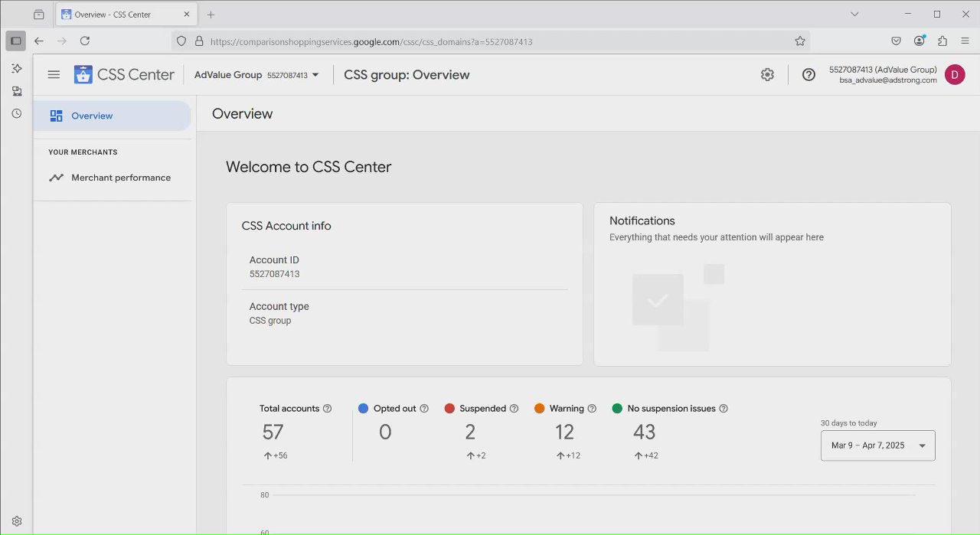Image resolution: width=980 pixels, height=535 pixels.
Task: Open the Firefox application menu
Action: 965,41
